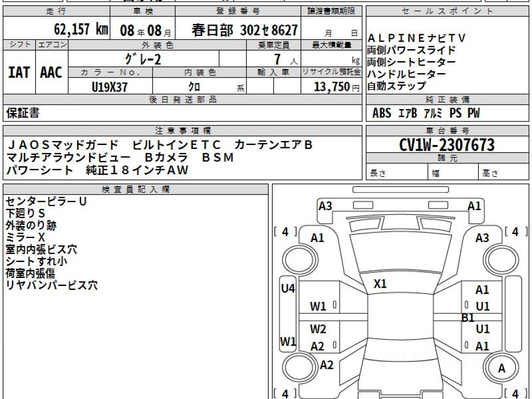Click the "検査員記入欄" header
Viewport: 532px width, 399px height.
pyautogui.click(x=136, y=189)
